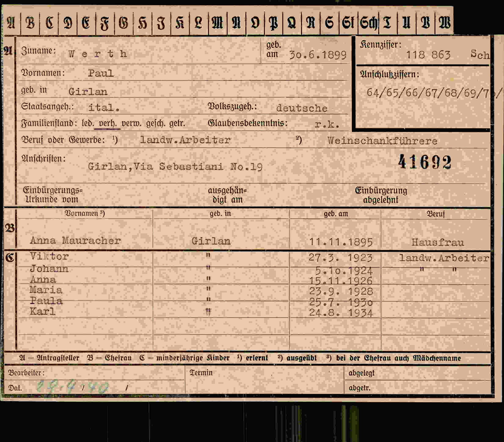Click the birth date '5.10.1924'
Screen dimensions: 504x442
coord(344,271)
